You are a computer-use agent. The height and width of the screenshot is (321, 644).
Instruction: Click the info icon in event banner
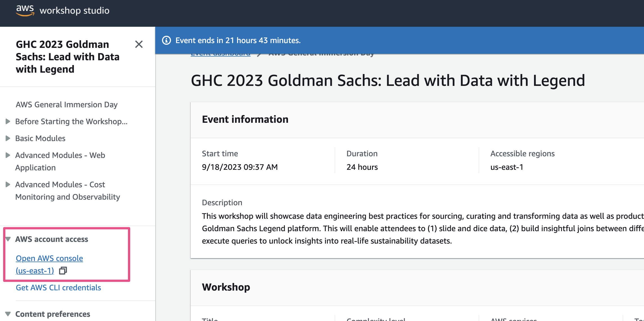(x=167, y=40)
